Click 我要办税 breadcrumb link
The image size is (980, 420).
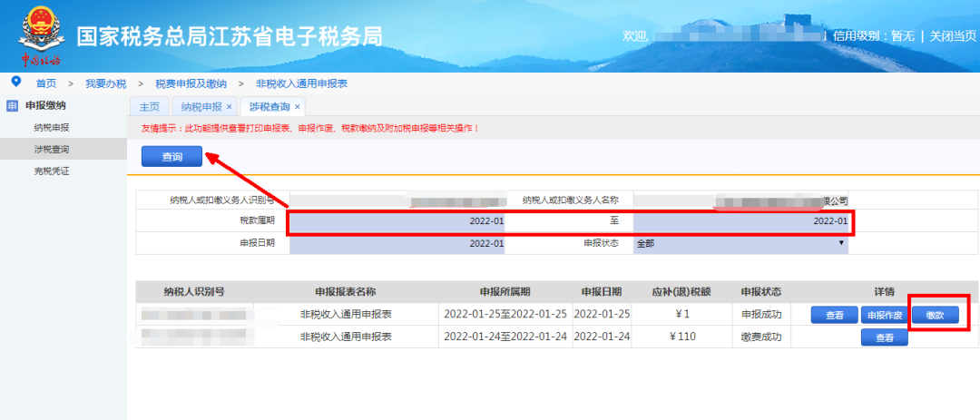coord(105,83)
